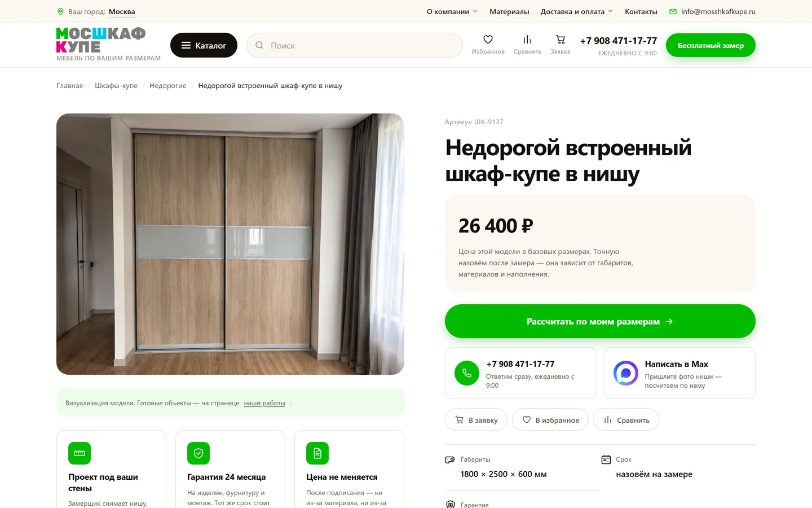Select the Цена не меняется heading
Viewport: 812px width, 508px height.
coord(342,477)
